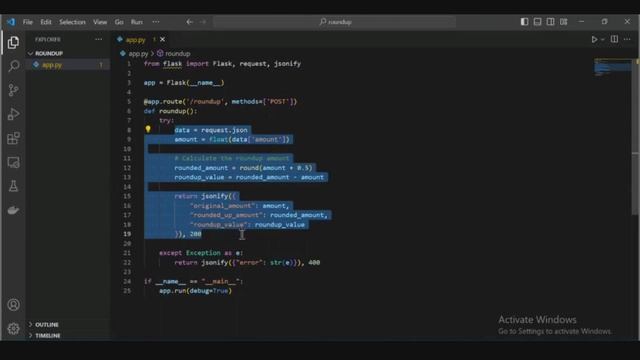The width and height of the screenshot is (640, 360).
Task: Open the Edit menu
Action: 46,22
